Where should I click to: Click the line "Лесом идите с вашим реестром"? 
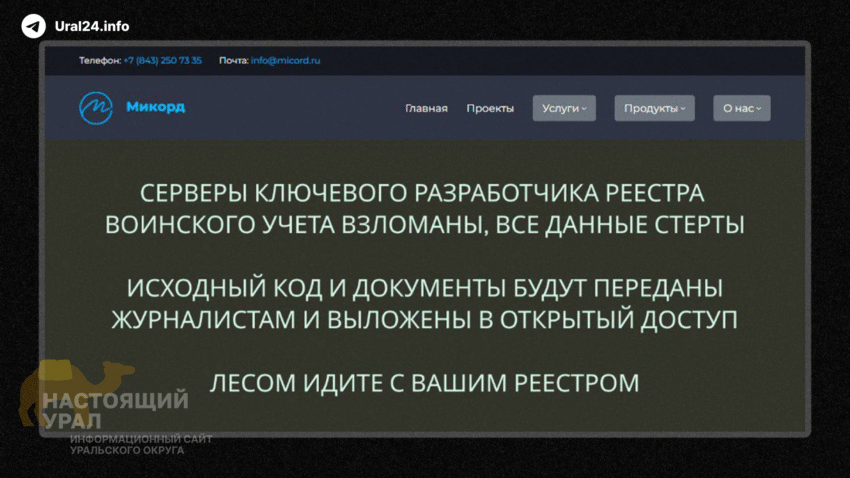click(x=424, y=382)
